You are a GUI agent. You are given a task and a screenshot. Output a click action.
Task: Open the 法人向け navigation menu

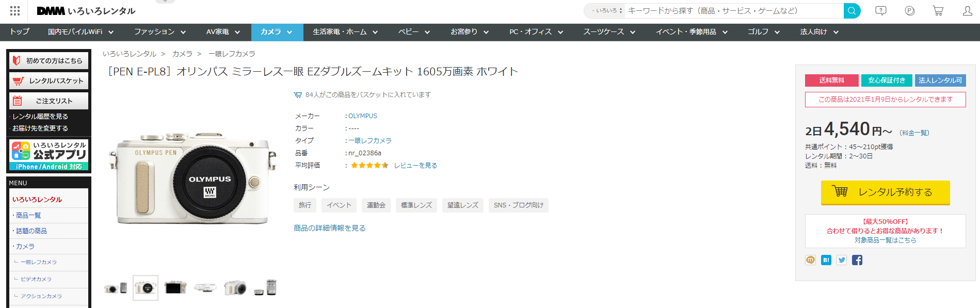click(x=819, y=32)
